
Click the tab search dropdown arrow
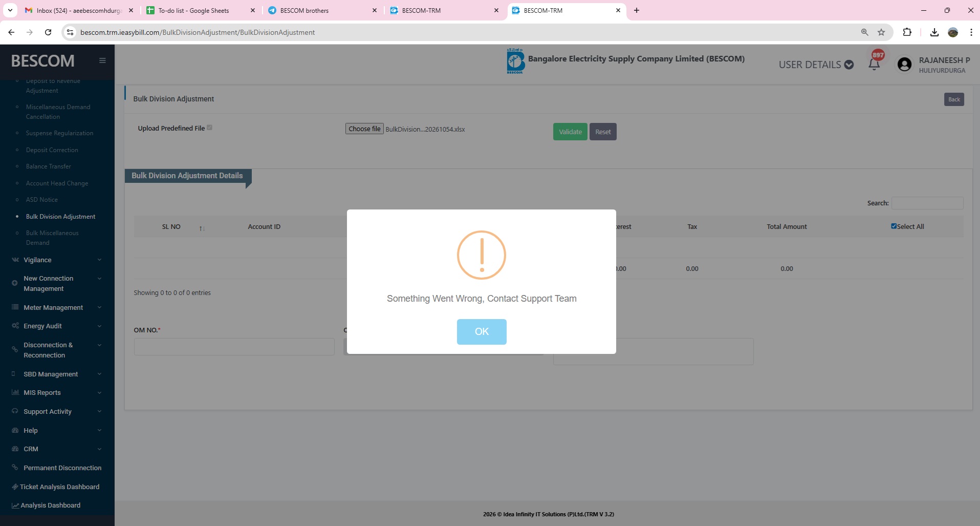[10, 10]
